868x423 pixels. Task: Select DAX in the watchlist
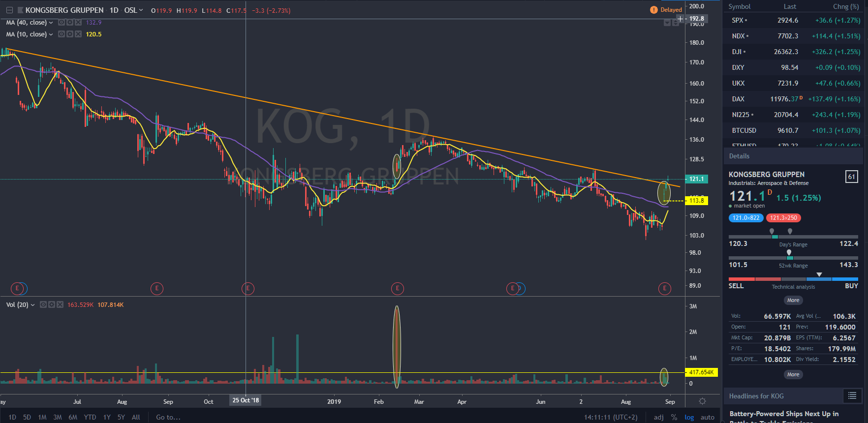(x=793, y=99)
